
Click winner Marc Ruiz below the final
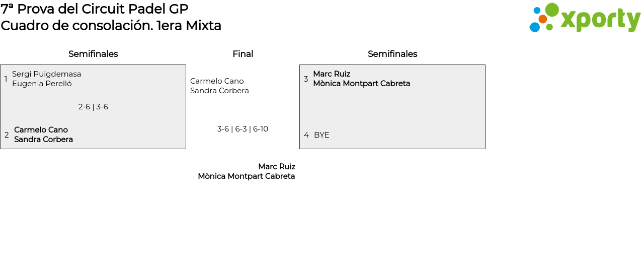tap(277, 167)
